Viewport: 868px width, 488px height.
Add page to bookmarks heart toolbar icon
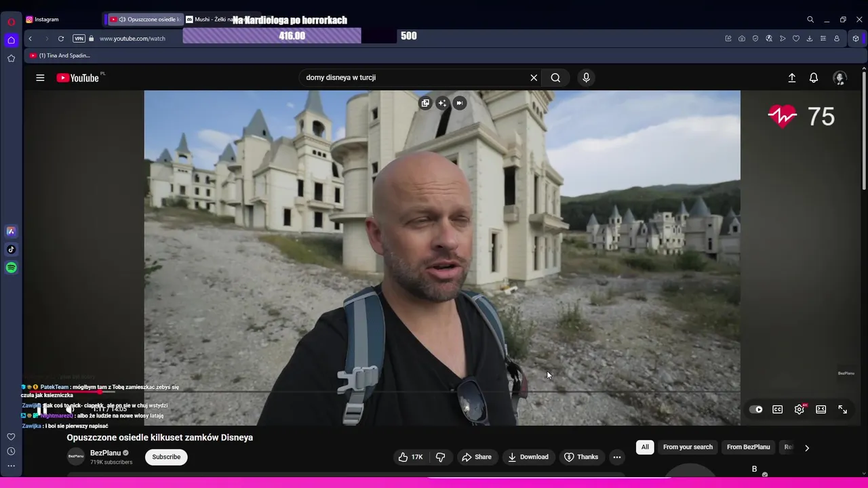pos(796,39)
